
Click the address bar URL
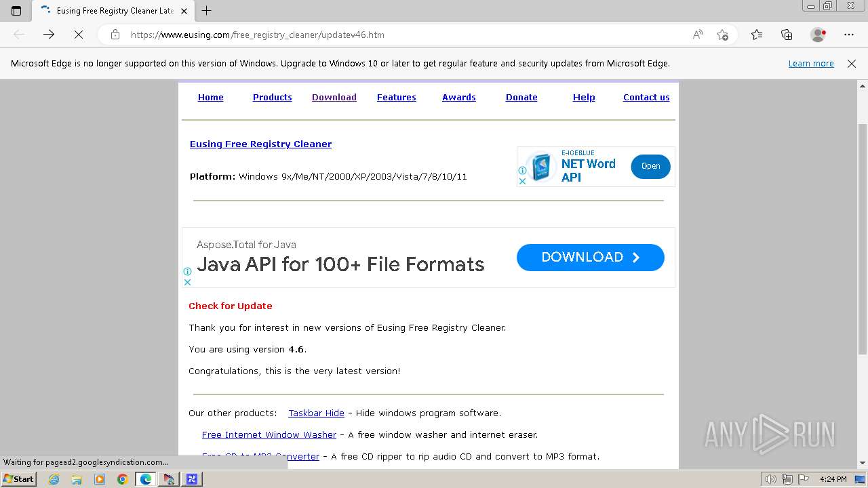point(257,35)
